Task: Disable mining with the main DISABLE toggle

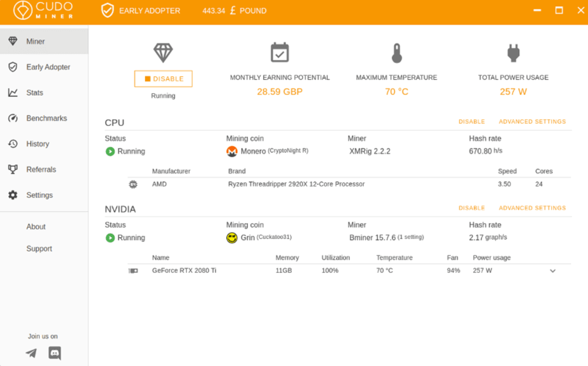Action: 163,78
